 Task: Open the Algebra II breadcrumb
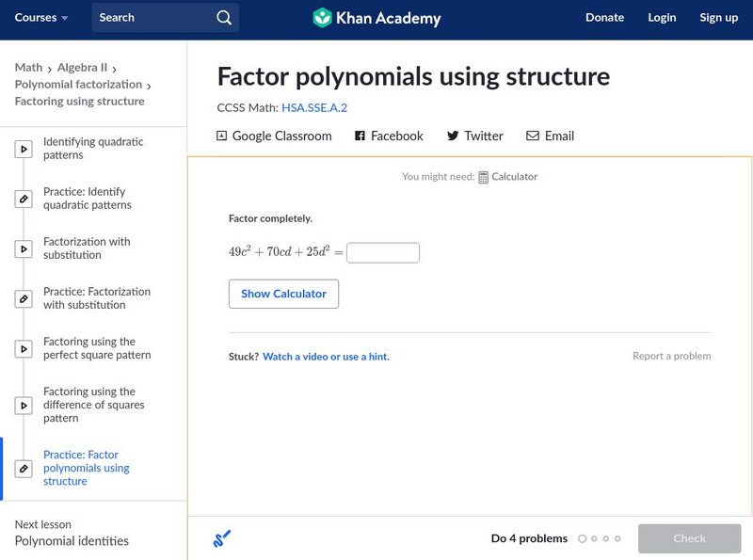(82, 68)
